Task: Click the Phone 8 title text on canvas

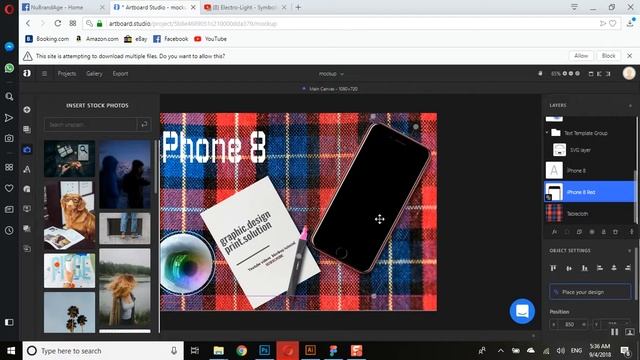Action: tap(214, 147)
